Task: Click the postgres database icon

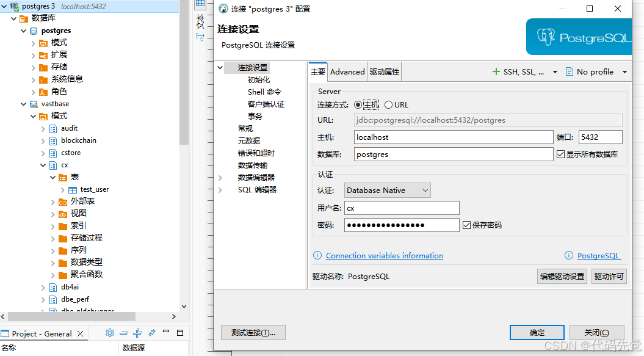Action: (34, 31)
